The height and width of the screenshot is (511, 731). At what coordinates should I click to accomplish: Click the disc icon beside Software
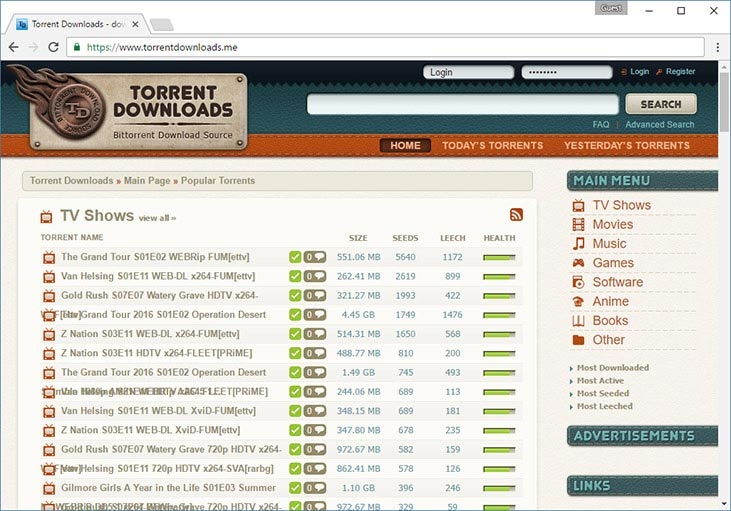pos(579,282)
